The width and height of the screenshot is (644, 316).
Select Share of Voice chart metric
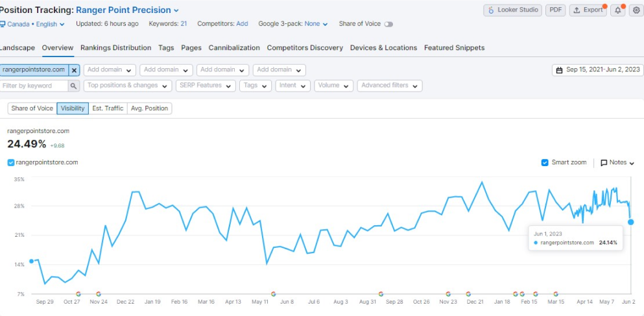32,108
